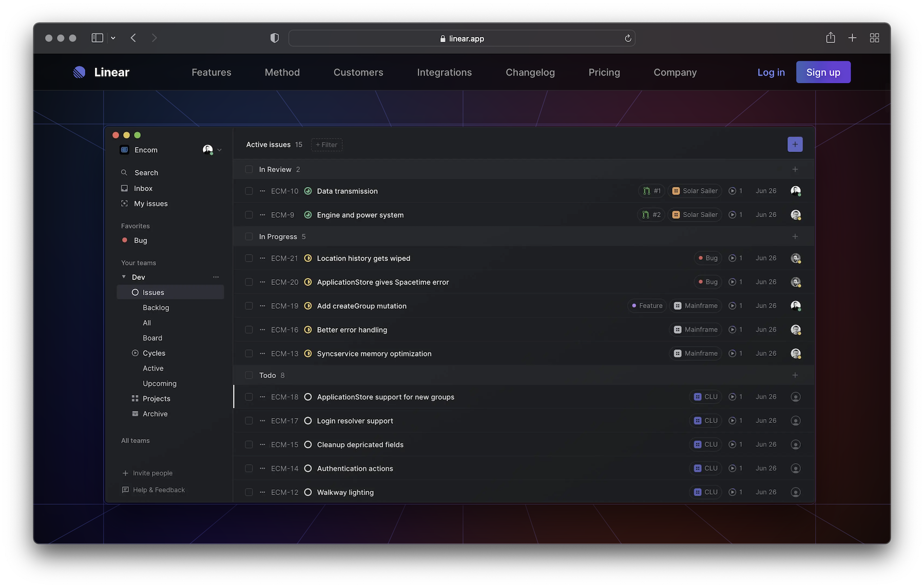Tick the checkbox for ECM-18

[249, 397]
